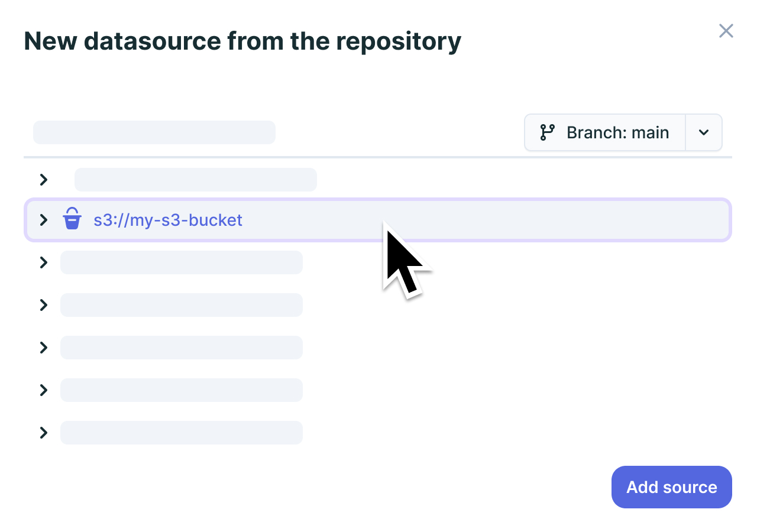Close the New datasource dialog
Screen dimensions: 757x532
pyautogui.click(x=726, y=31)
